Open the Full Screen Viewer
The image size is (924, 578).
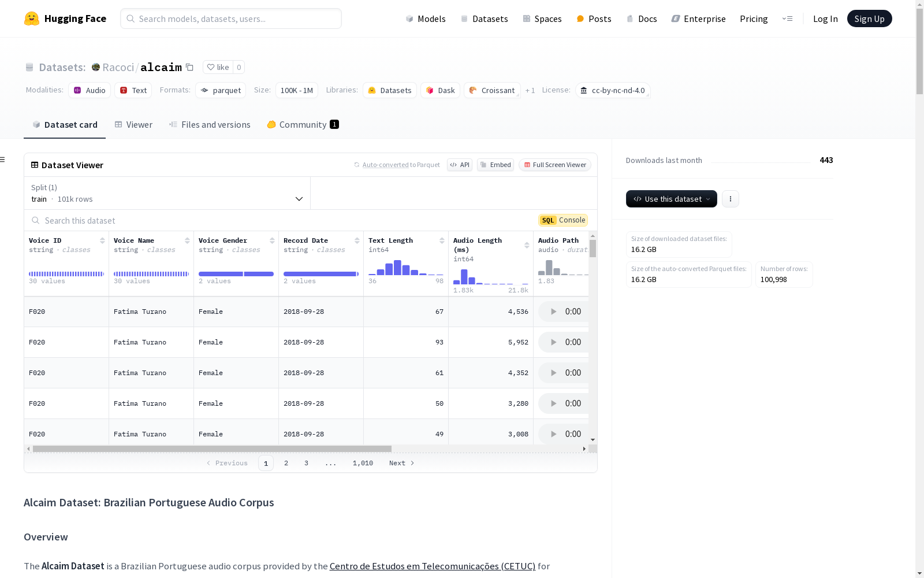coord(554,165)
